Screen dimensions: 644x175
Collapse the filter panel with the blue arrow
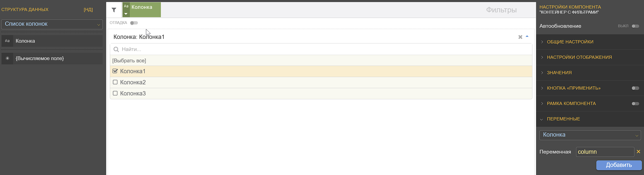[x=527, y=37]
